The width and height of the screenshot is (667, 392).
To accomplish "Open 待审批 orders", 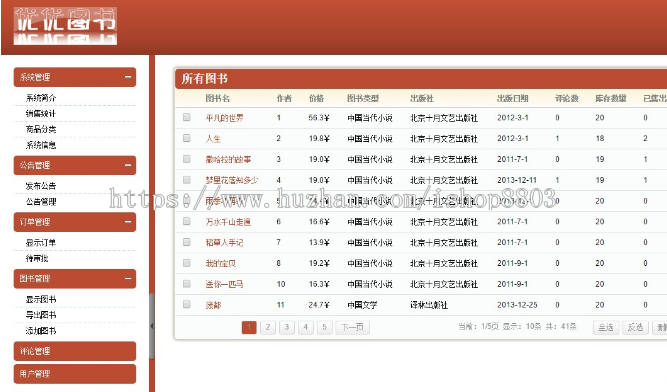I will [x=37, y=258].
